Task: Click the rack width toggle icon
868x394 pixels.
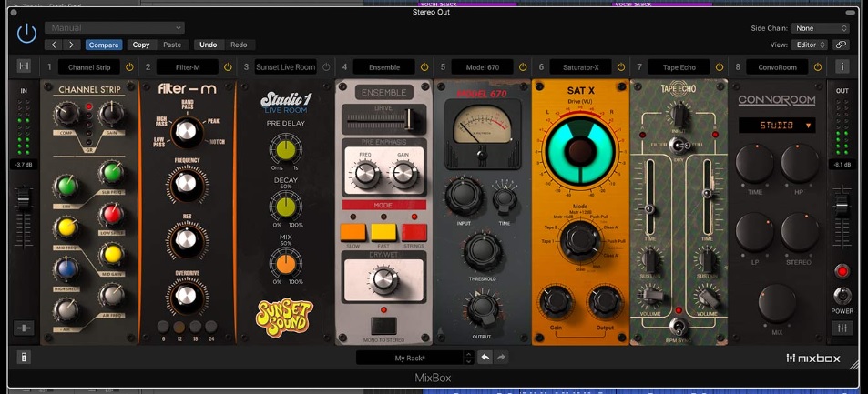Action: [24, 66]
